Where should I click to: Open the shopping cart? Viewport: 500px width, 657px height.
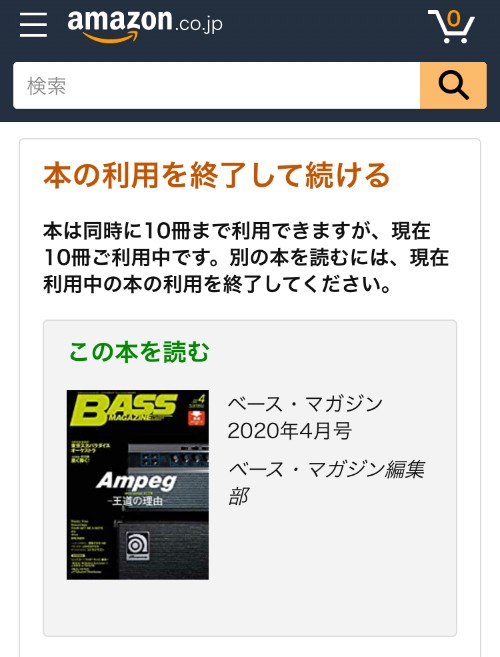click(x=451, y=26)
